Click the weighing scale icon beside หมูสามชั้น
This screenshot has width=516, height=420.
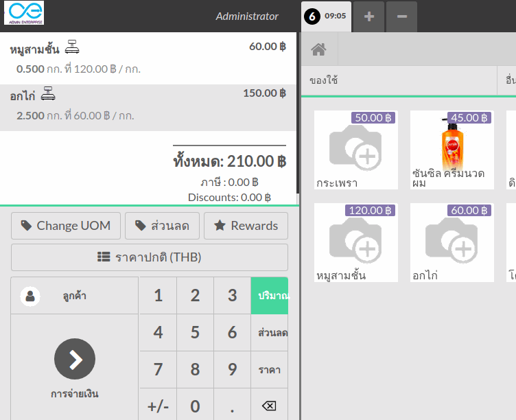73,49
